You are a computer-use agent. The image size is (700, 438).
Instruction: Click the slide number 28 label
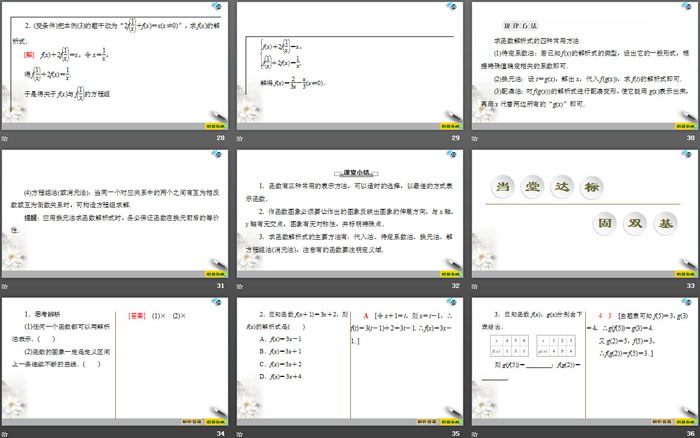221,138
